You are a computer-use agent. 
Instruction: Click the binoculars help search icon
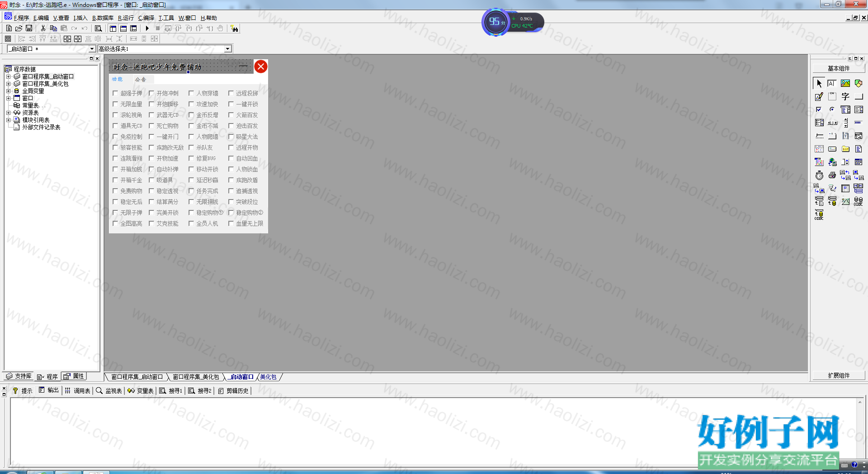click(234, 28)
